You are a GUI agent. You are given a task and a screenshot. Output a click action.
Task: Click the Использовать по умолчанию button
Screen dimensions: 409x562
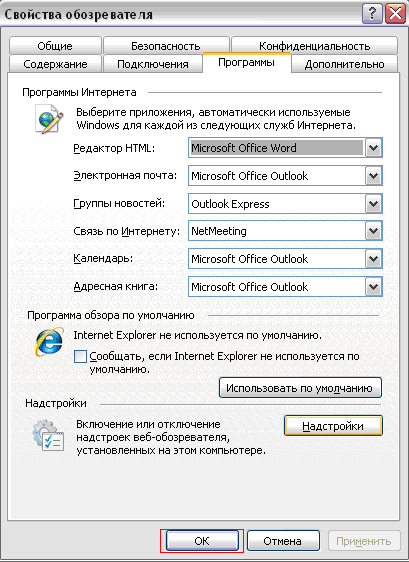300,388
